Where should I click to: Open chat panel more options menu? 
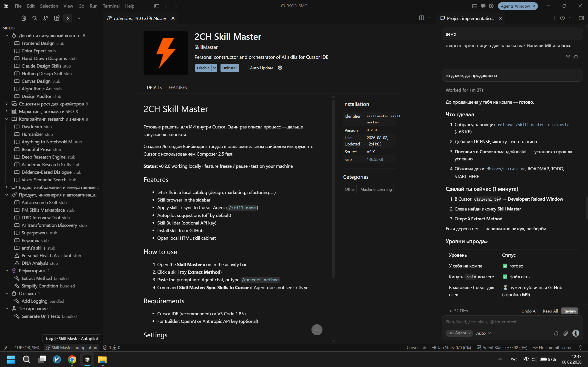click(x=571, y=18)
